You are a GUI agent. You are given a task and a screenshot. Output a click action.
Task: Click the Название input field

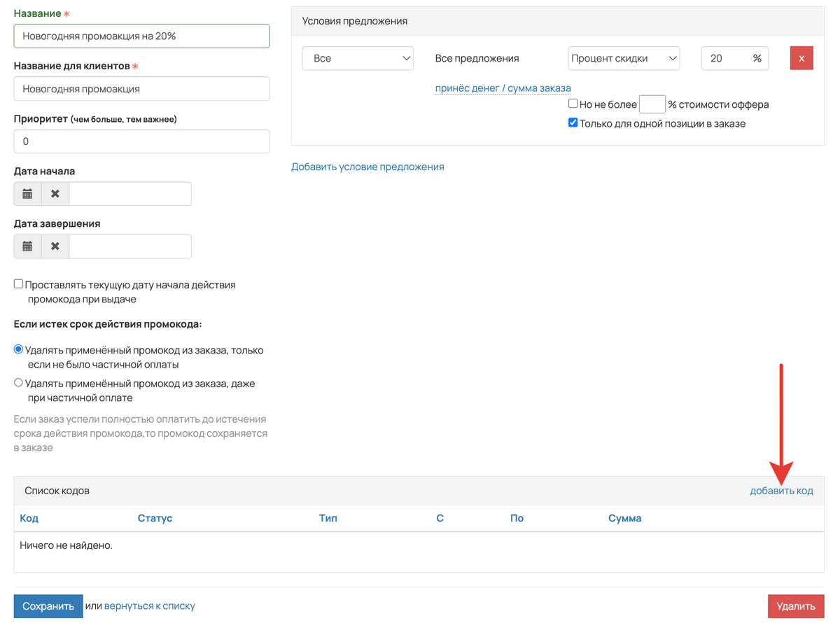pyautogui.click(x=141, y=36)
